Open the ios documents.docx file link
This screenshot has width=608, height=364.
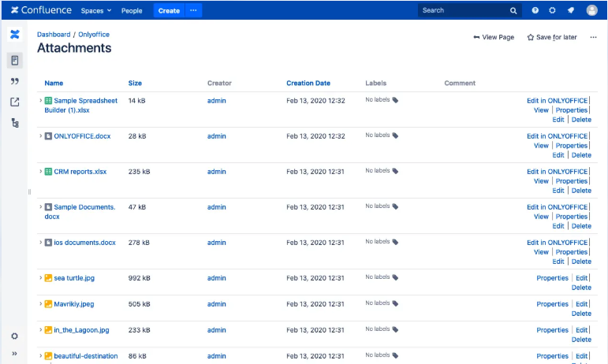point(84,243)
